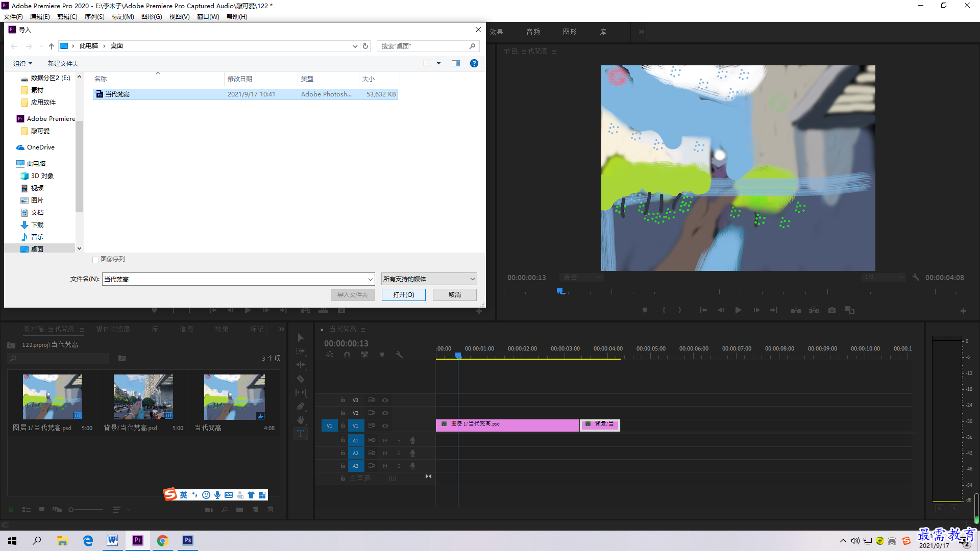The image size is (980, 551).
Task: Toggle V2 track output eye
Action: coord(385,413)
